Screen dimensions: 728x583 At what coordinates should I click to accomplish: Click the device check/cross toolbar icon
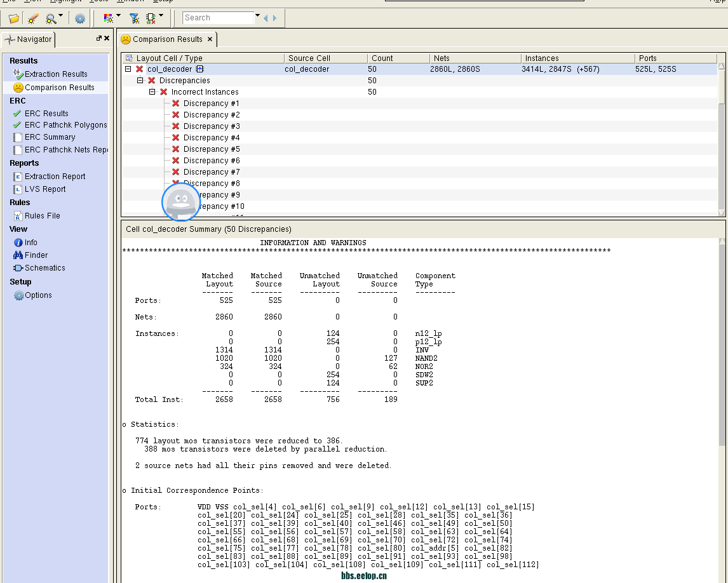pyautogui.click(x=151, y=18)
